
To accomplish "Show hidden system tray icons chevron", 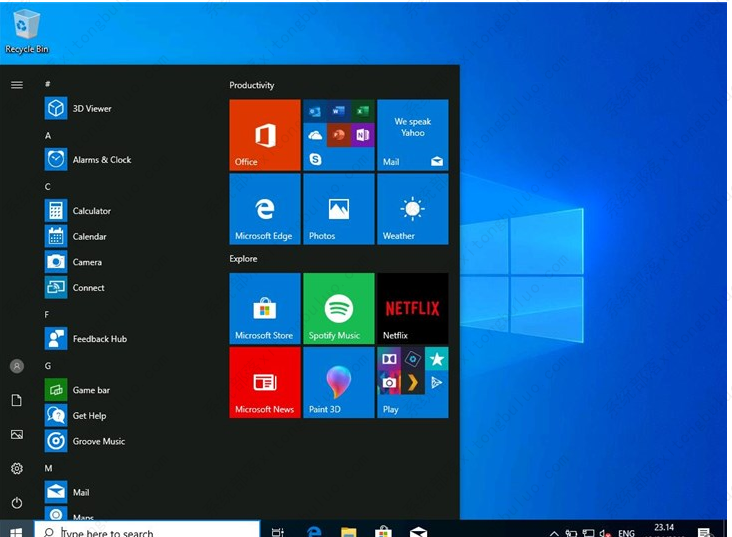I will tap(554, 533).
